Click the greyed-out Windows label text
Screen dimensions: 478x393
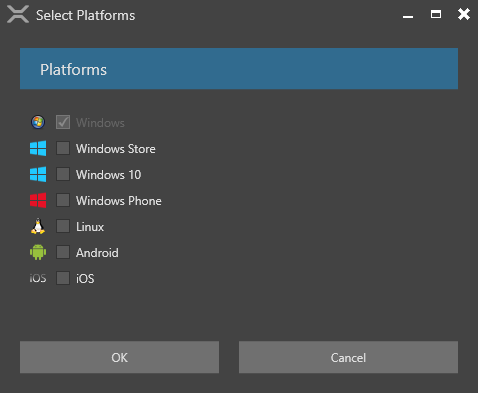[x=100, y=123]
